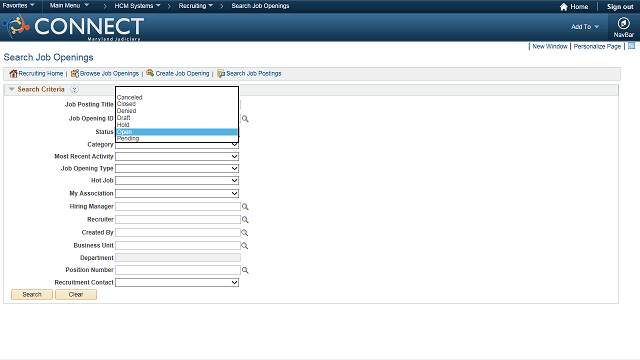Open New Window link
Viewport: 640px width, 360px height.
click(550, 47)
